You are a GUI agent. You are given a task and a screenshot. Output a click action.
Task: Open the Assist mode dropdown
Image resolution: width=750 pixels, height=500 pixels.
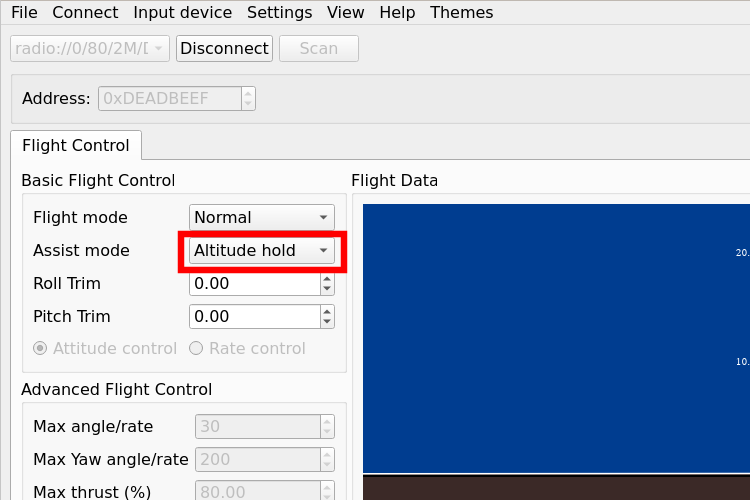tap(261, 250)
